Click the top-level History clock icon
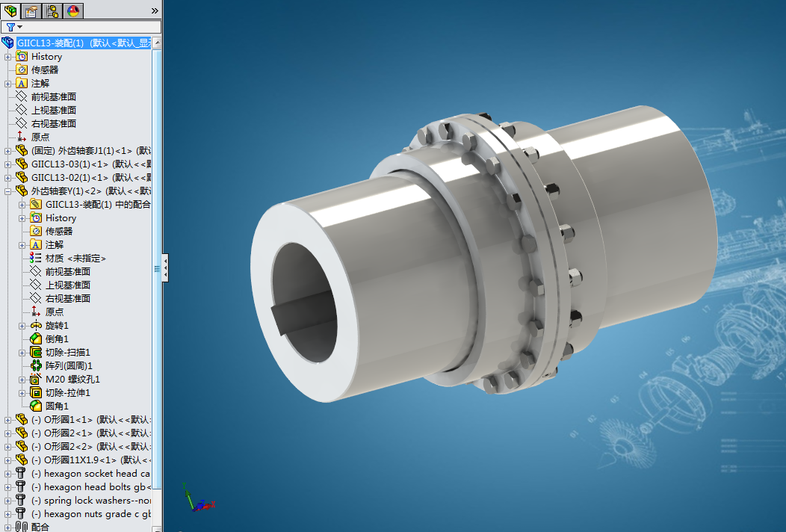Image resolution: width=786 pixels, height=532 pixels. coord(22,56)
